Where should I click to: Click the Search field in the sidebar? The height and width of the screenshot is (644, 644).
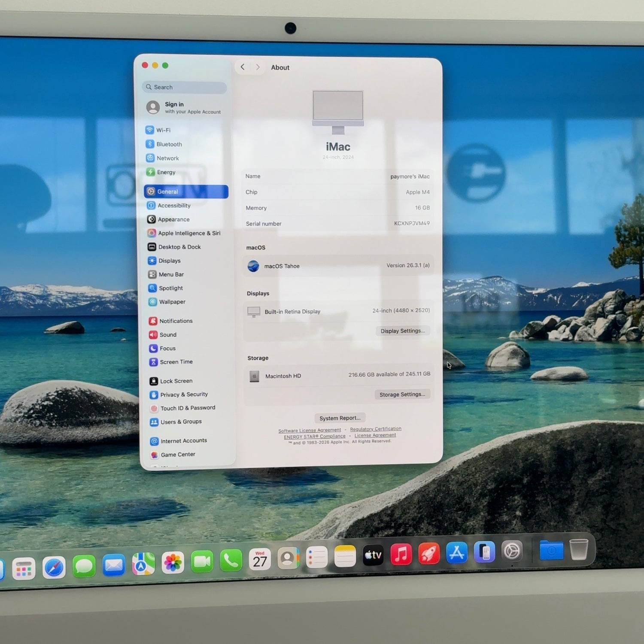184,87
